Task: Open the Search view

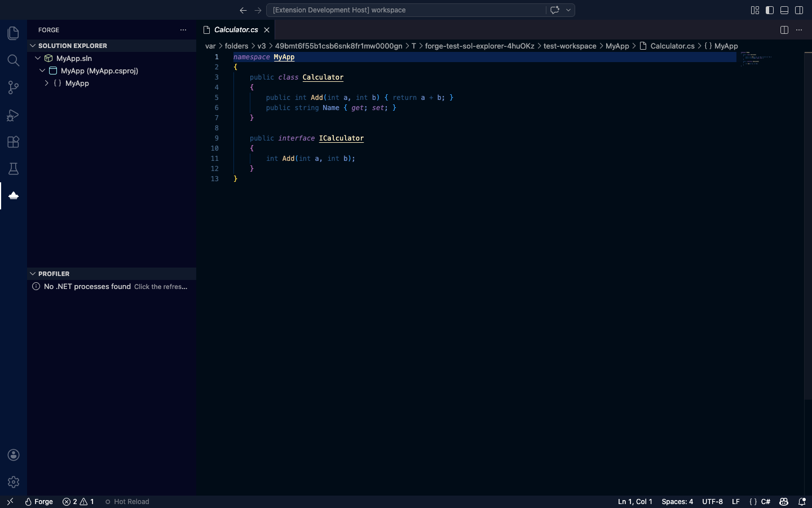Action: coord(14,60)
